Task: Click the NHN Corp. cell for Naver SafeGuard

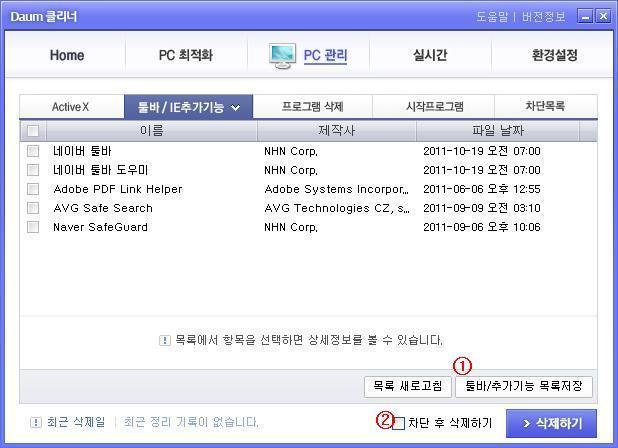Action: point(291,227)
